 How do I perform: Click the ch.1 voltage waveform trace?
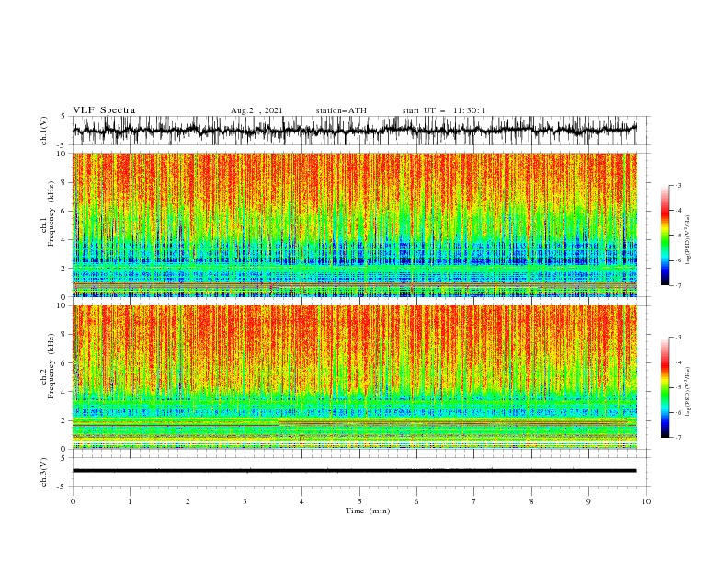(x=354, y=131)
